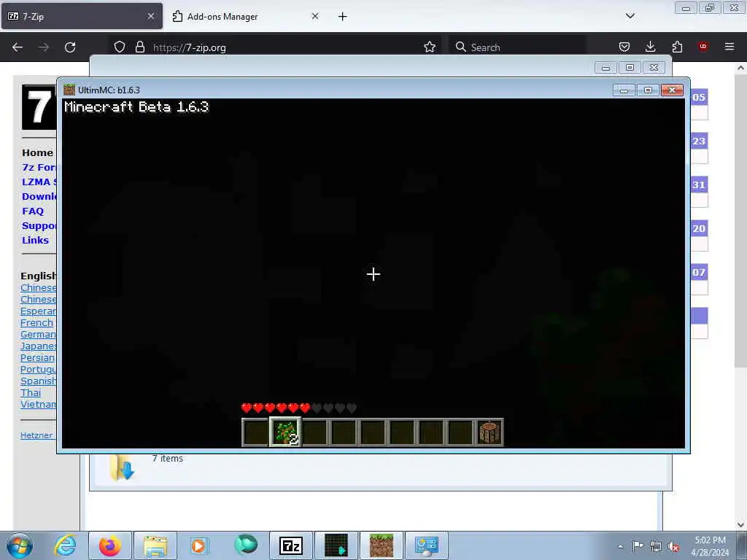Click the UltimMC title bar grass icon
Image resolution: width=747 pixels, height=560 pixels.
69,90
